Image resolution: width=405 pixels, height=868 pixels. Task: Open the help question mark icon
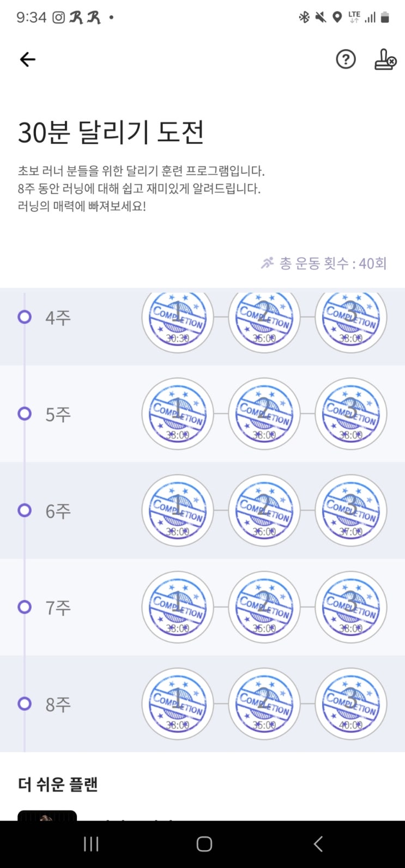click(x=346, y=59)
